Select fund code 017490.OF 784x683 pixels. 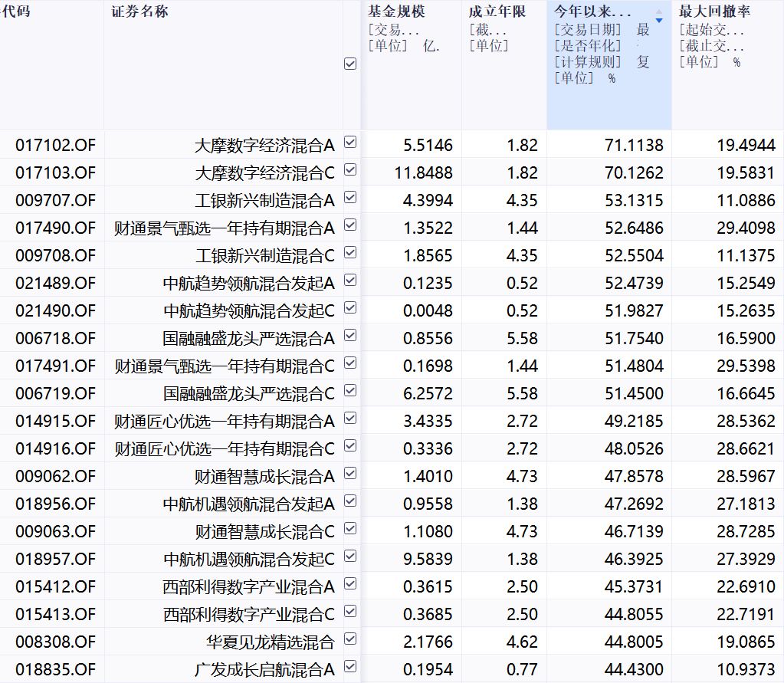55,228
